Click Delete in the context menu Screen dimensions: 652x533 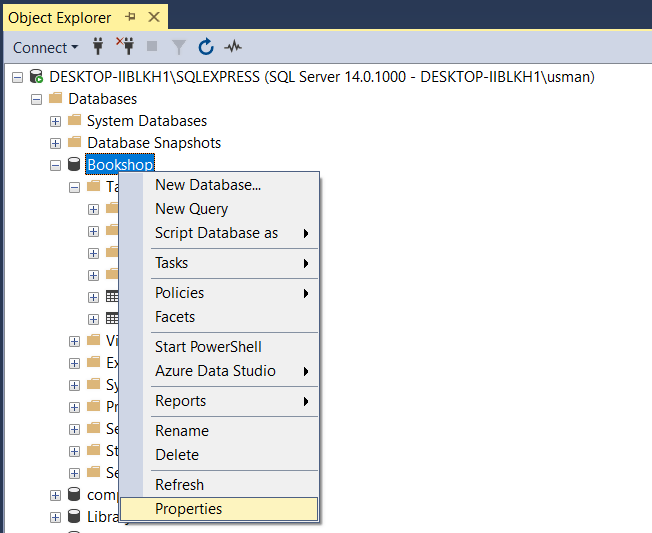click(x=177, y=455)
